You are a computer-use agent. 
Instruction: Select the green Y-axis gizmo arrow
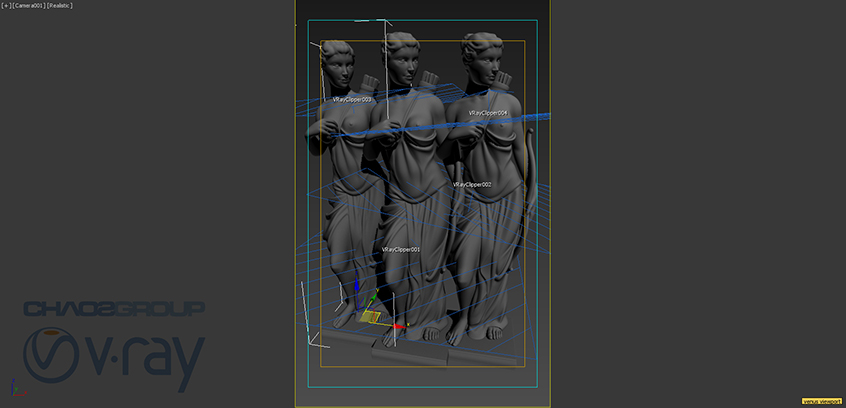[374, 298]
